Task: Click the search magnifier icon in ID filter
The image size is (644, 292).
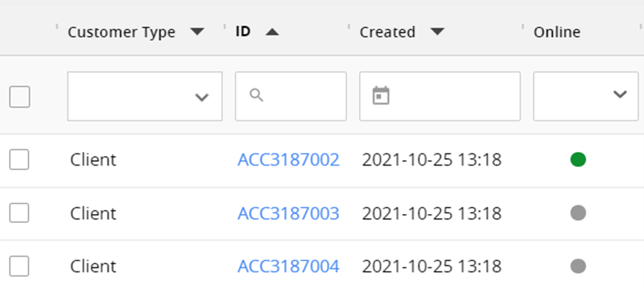Action: [x=256, y=96]
